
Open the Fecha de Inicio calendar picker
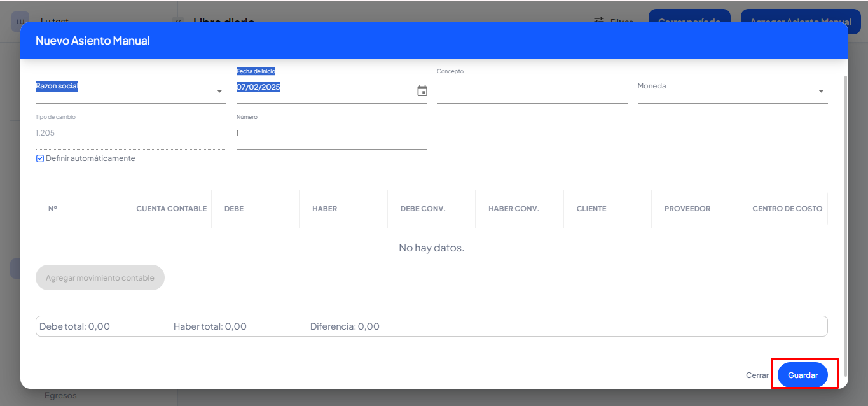click(422, 91)
